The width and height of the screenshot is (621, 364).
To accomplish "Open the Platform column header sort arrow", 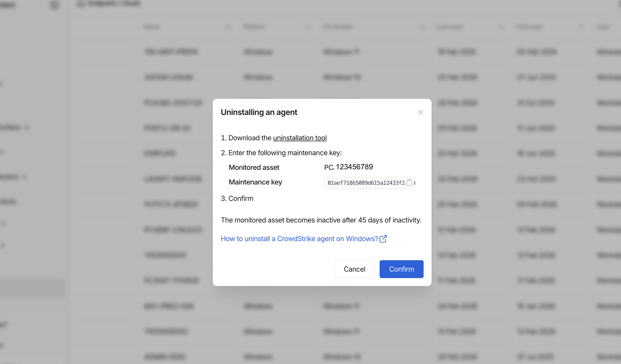I will pos(308,27).
